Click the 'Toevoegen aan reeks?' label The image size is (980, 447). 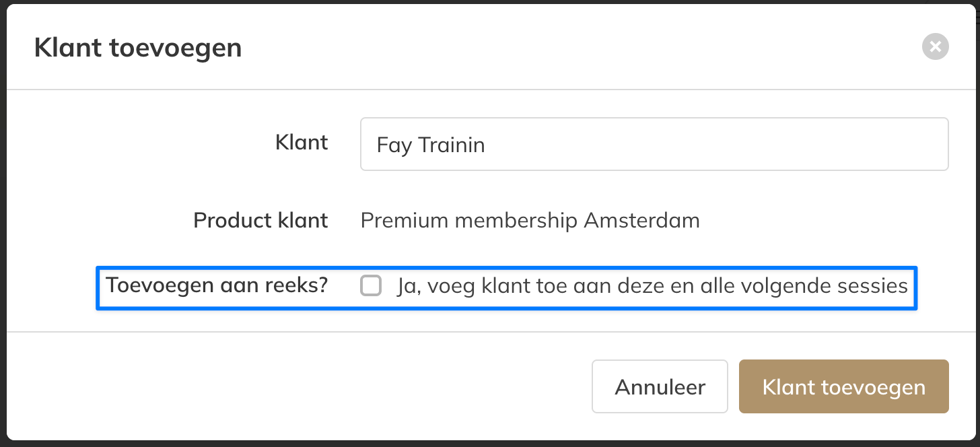(217, 285)
